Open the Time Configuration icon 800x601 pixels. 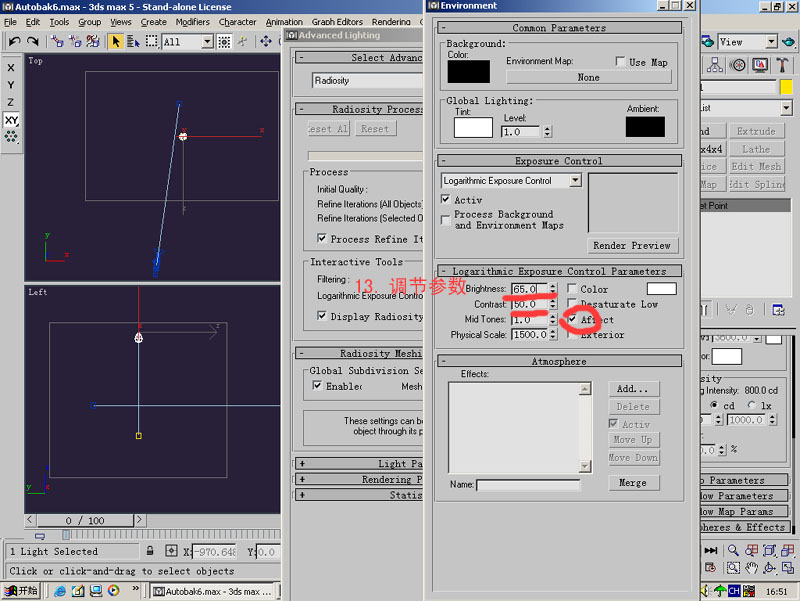(710, 567)
